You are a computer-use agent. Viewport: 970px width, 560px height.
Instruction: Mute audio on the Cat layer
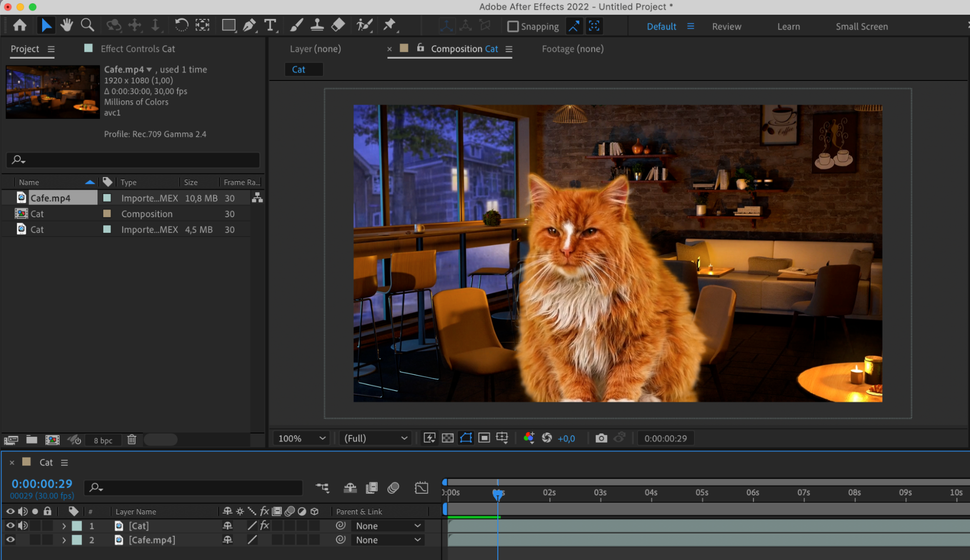pyautogui.click(x=22, y=526)
